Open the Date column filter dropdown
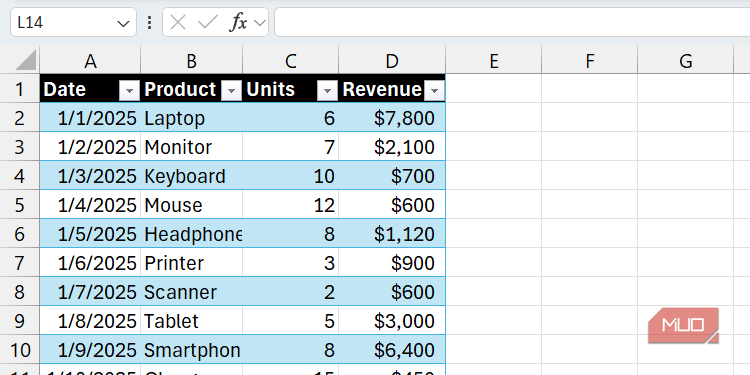The height and width of the screenshot is (375, 750). pos(129,90)
